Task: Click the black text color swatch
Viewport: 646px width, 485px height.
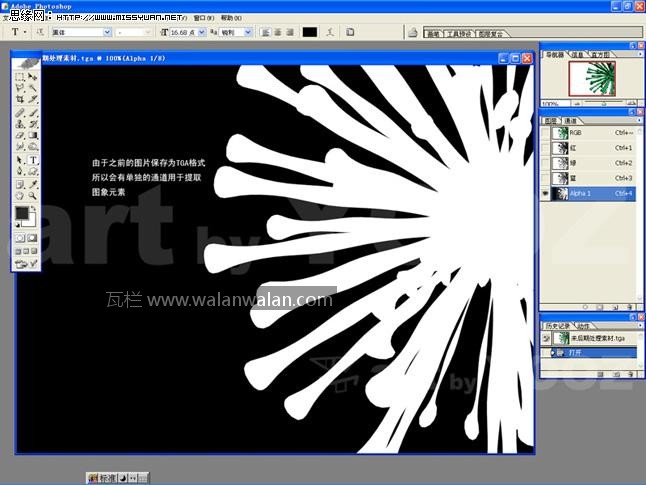Action: coord(309,32)
